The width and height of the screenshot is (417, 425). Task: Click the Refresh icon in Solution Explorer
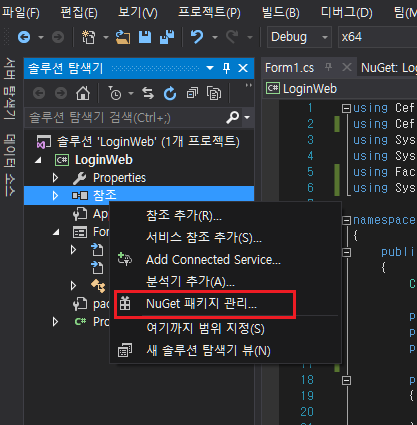(x=170, y=93)
